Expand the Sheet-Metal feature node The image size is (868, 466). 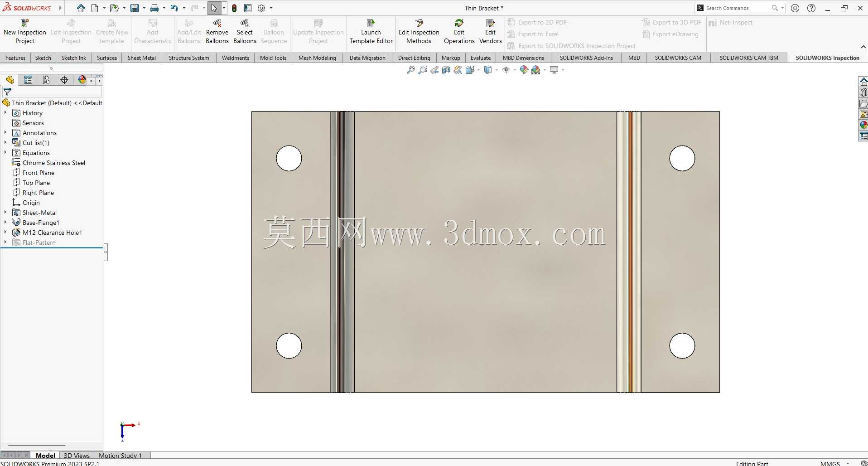pyautogui.click(x=5, y=212)
